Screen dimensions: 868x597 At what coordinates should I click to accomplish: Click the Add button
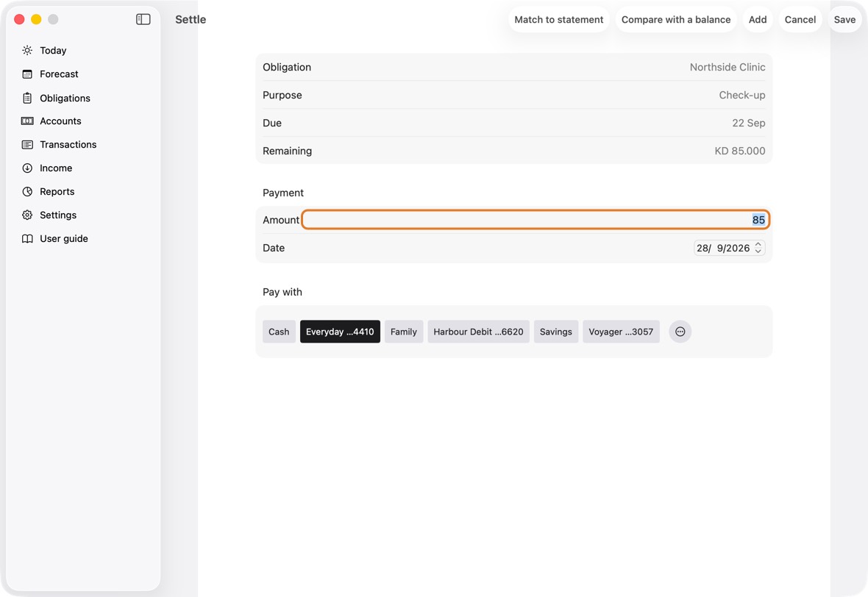click(757, 19)
